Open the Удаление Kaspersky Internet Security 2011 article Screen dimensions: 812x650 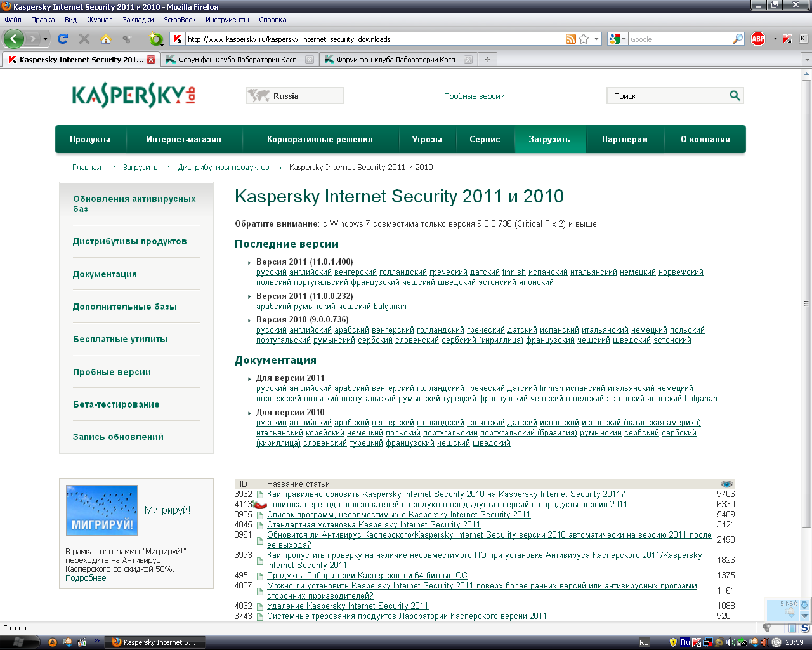(x=348, y=606)
